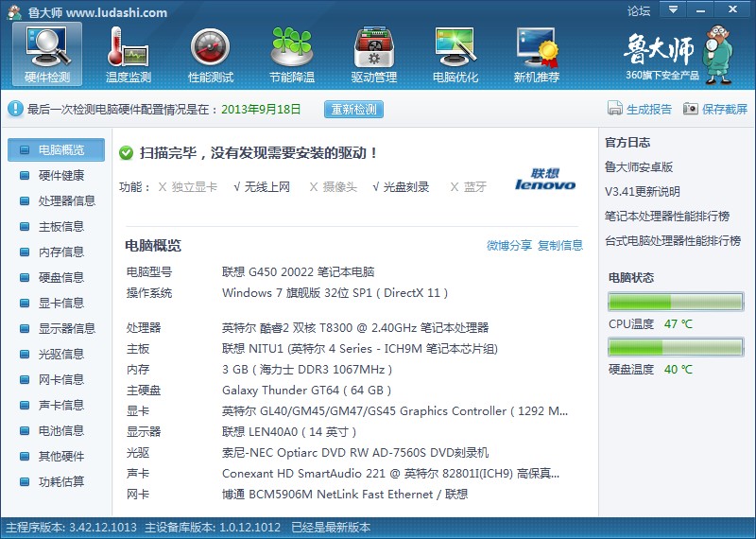Open the 硬件检测 hardware detection icon

point(47,54)
